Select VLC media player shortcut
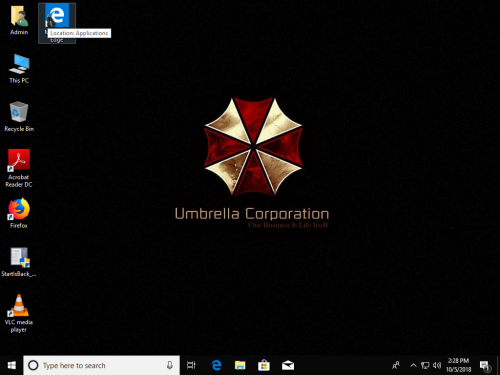This screenshot has height=375, width=500. click(19, 313)
